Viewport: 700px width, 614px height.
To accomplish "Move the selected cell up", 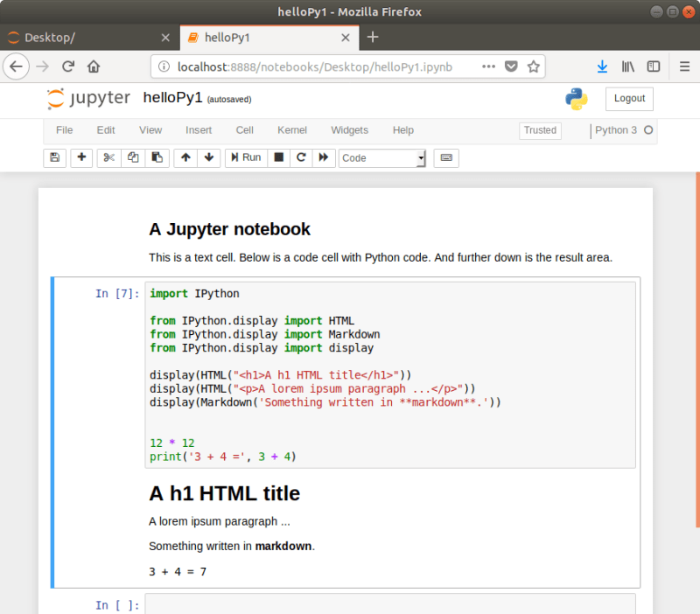I will point(184,157).
